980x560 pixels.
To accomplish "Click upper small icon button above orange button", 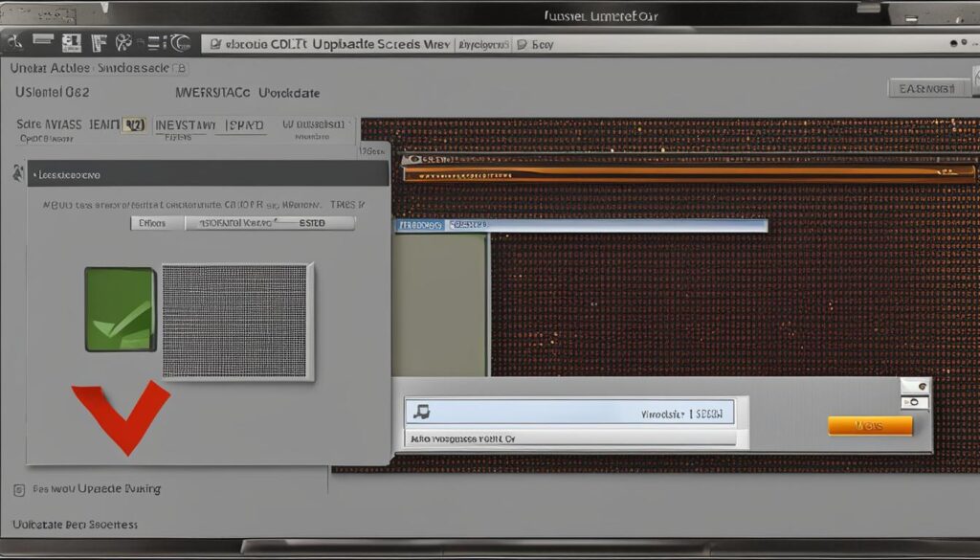I will [915, 387].
